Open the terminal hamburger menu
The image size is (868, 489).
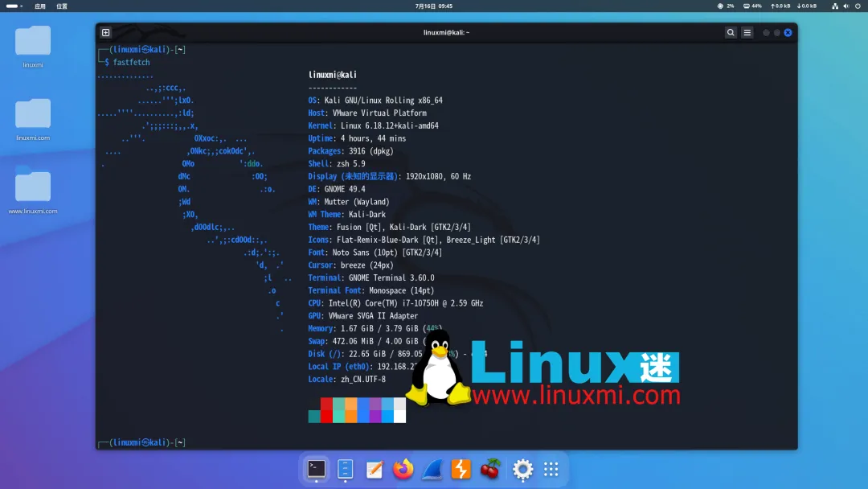click(747, 33)
